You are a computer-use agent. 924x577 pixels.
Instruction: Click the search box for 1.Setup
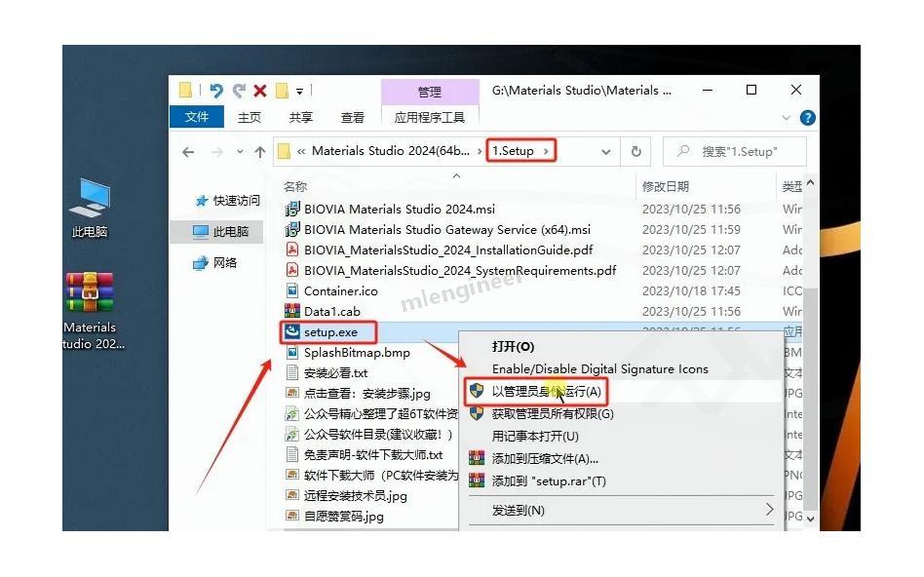coord(737,151)
